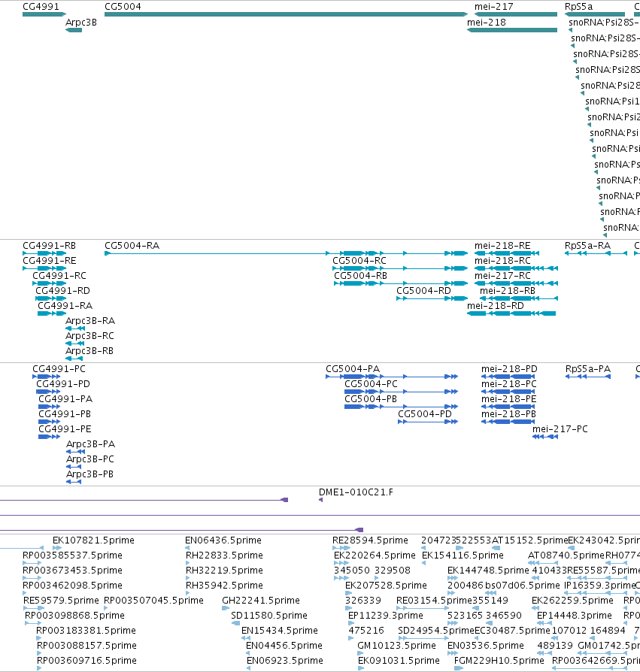Click transcript mei-218-RD
The image size is (640, 672).
(x=496, y=306)
